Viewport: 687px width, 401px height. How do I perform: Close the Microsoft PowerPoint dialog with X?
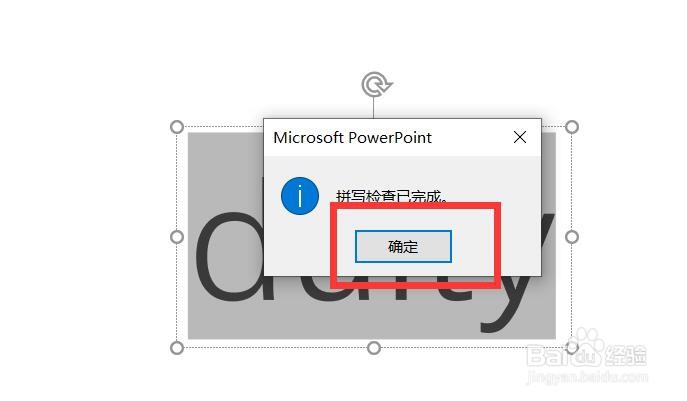coord(520,137)
